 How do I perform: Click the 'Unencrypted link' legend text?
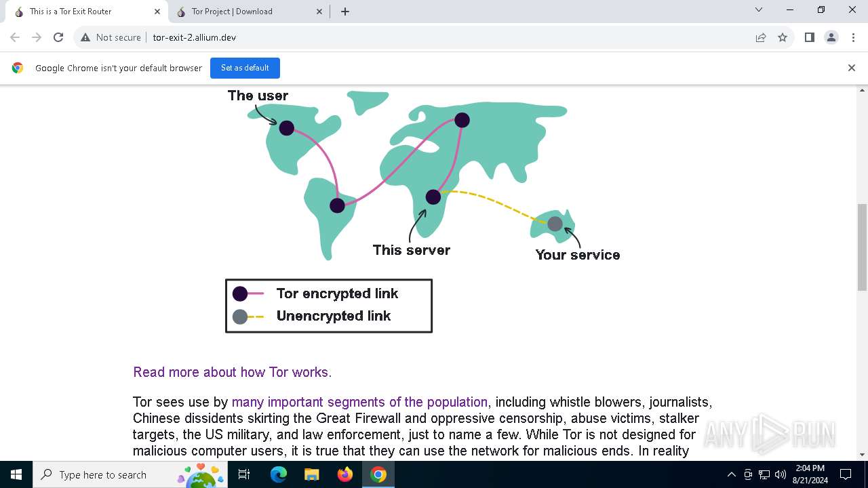[333, 316]
